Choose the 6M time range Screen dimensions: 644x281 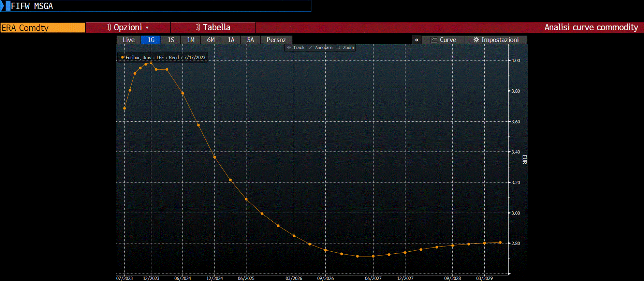pos(211,40)
